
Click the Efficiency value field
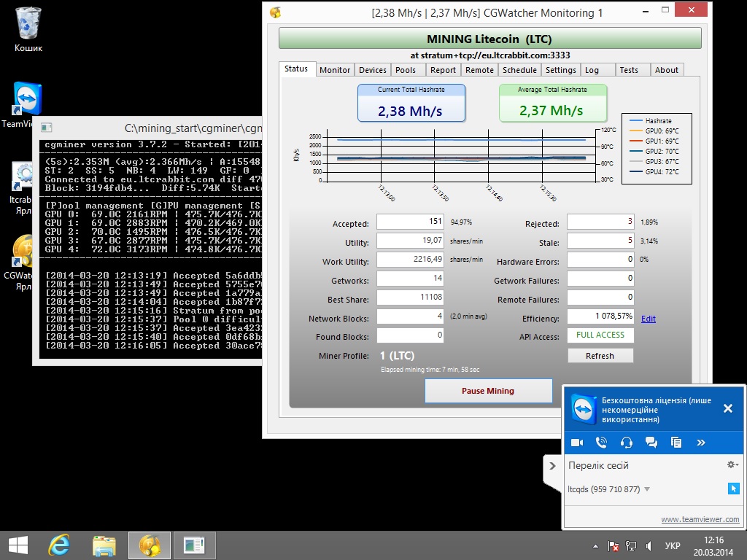click(600, 316)
